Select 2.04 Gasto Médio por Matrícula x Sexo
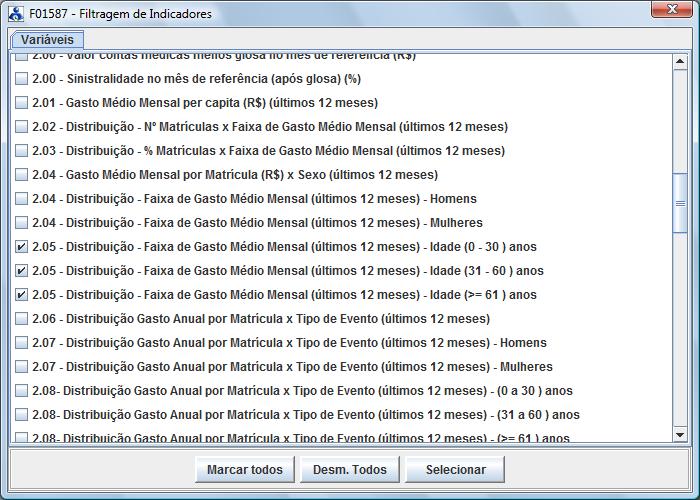The height and width of the screenshot is (500, 700). 22,175
